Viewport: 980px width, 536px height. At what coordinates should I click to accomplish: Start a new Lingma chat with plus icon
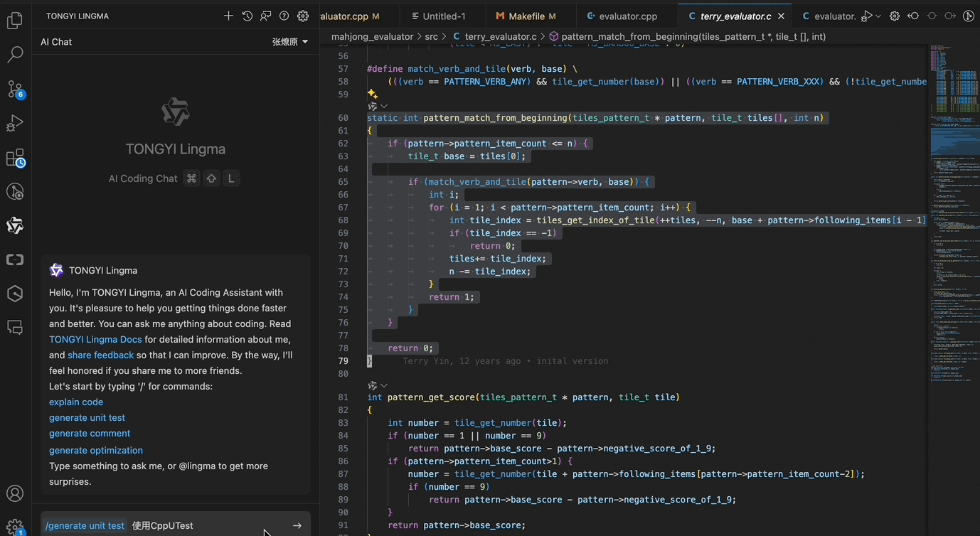coord(228,16)
